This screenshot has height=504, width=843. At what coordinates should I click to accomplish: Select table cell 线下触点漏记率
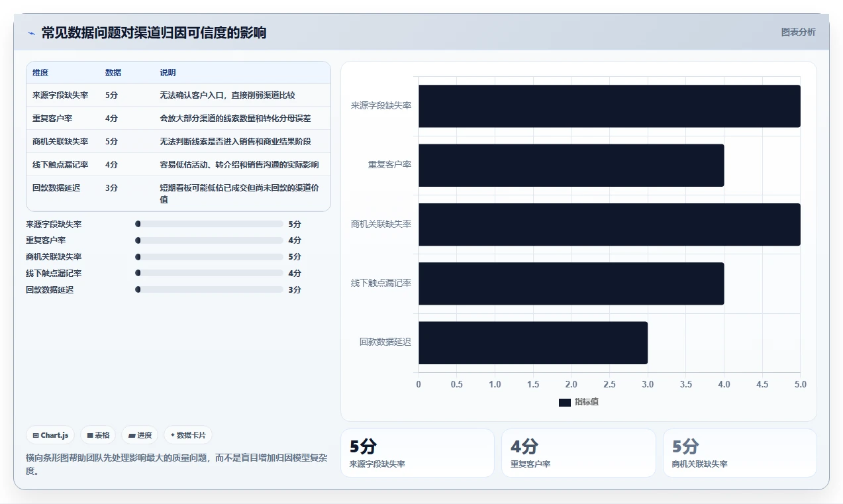pos(60,165)
